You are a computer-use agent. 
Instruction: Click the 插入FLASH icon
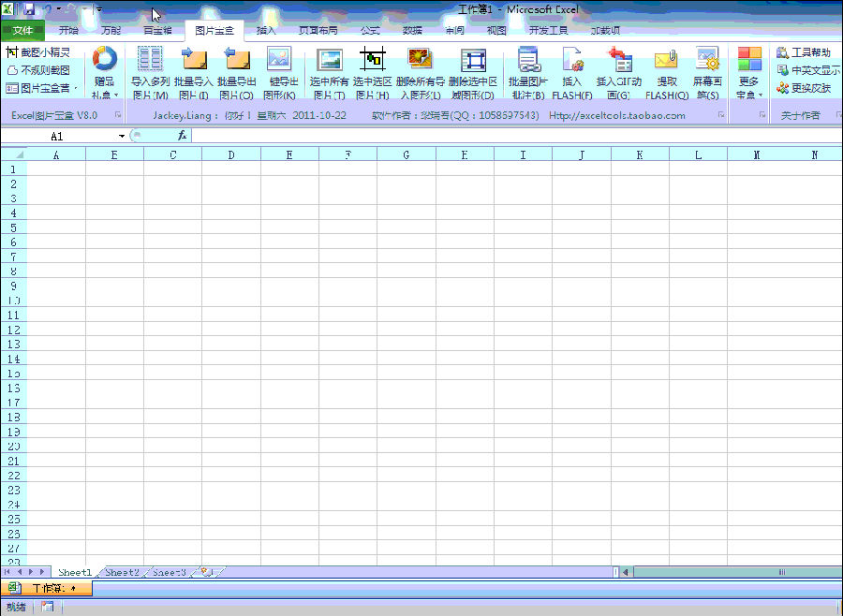click(x=572, y=61)
